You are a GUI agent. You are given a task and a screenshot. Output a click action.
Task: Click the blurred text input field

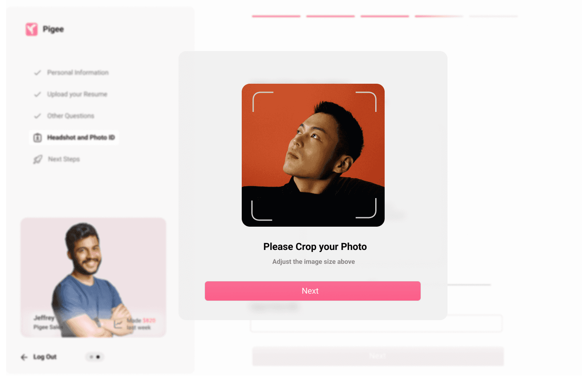(x=376, y=323)
